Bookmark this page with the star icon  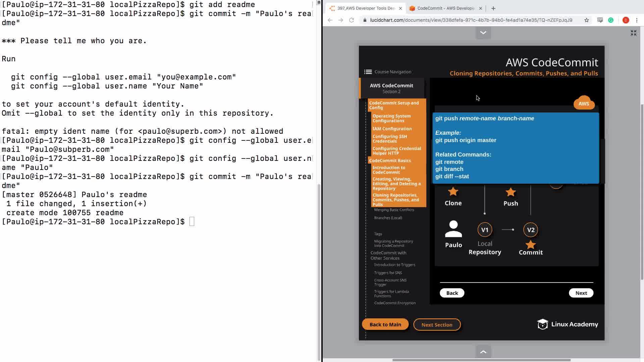[586, 20]
